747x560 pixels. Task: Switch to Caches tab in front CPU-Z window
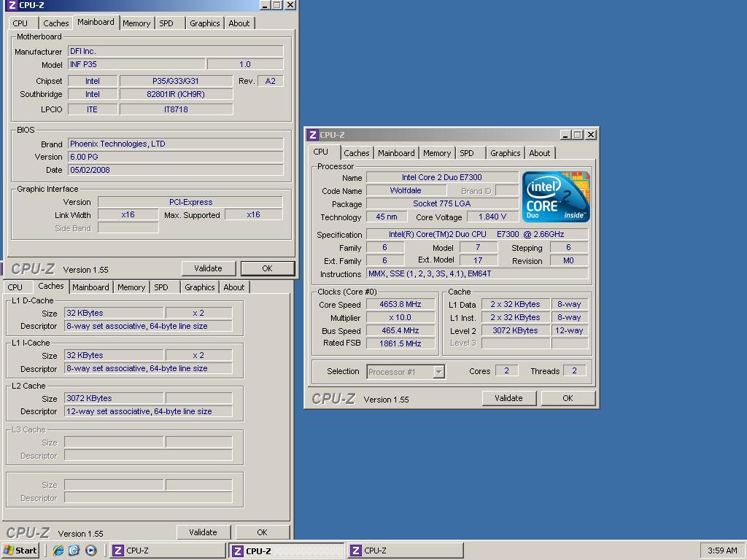pyautogui.click(x=356, y=153)
